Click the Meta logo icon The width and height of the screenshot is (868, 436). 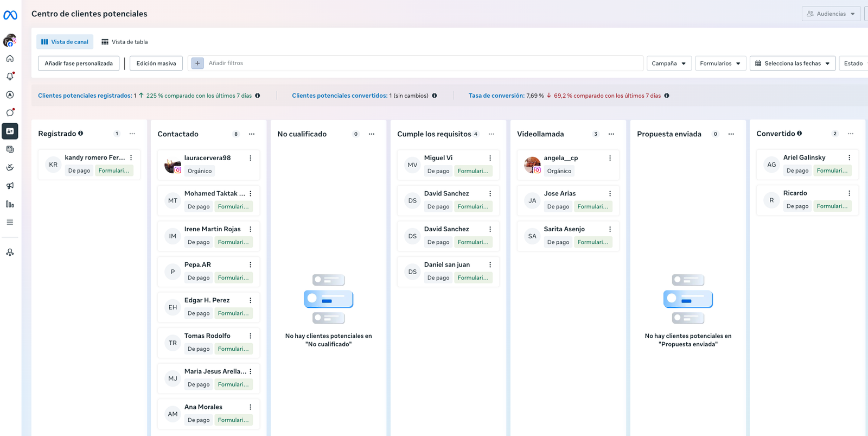(10, 15)
